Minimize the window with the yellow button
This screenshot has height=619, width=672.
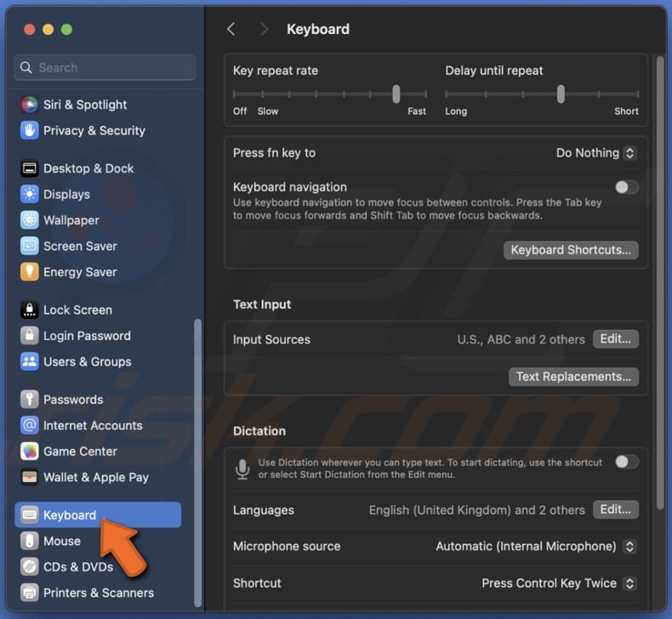[x=48, y=30]
